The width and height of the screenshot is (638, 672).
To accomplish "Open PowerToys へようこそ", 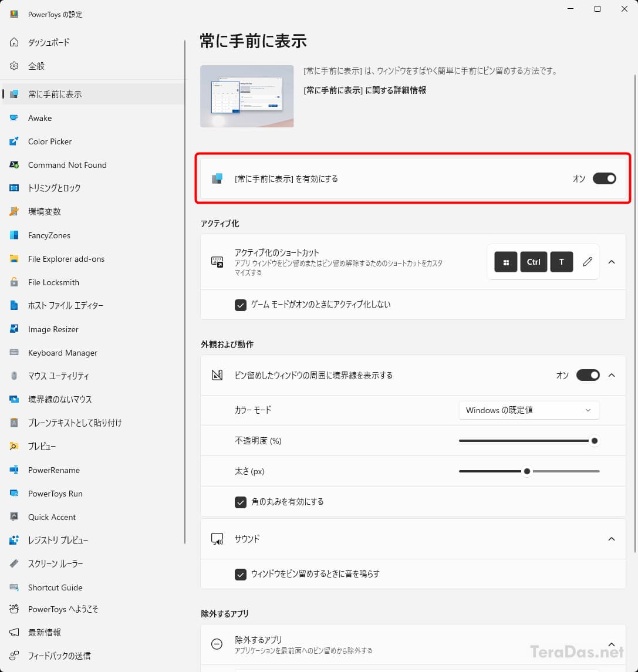I will point(93,609).
